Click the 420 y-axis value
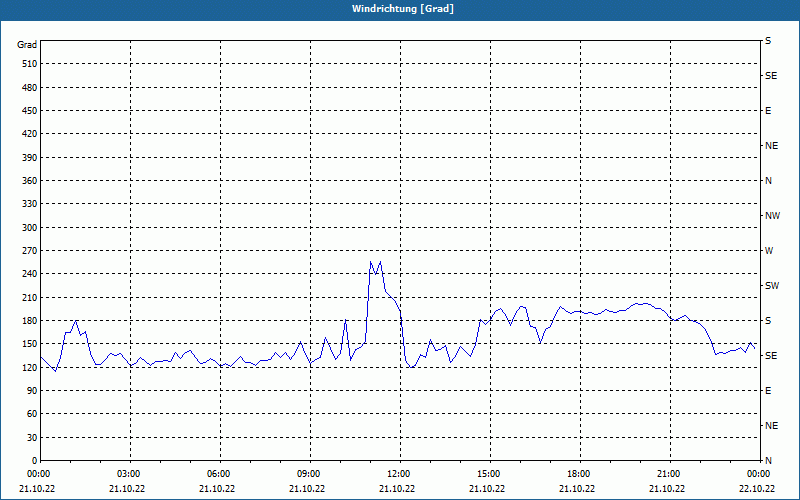 (x=30, y=134)
